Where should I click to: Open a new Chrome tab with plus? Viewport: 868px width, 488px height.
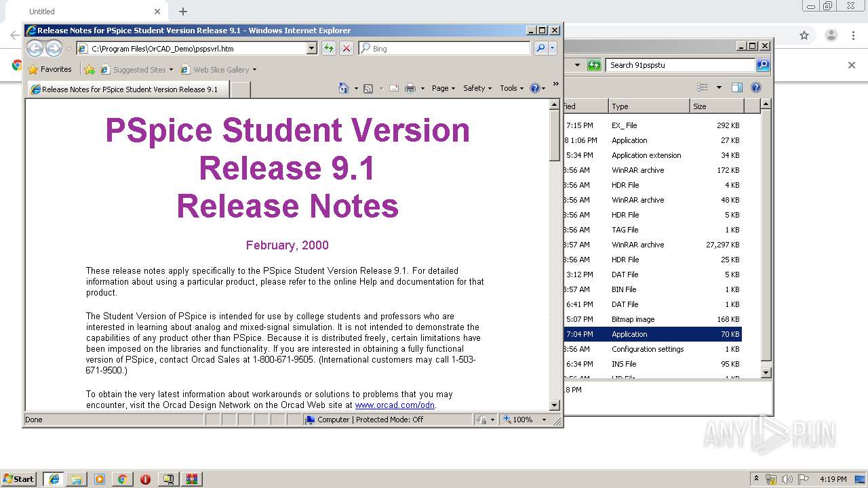(x=183, y=12)
